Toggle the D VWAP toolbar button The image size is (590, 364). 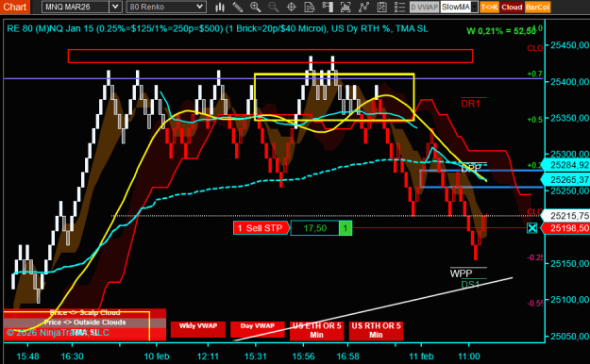[424, 8]
